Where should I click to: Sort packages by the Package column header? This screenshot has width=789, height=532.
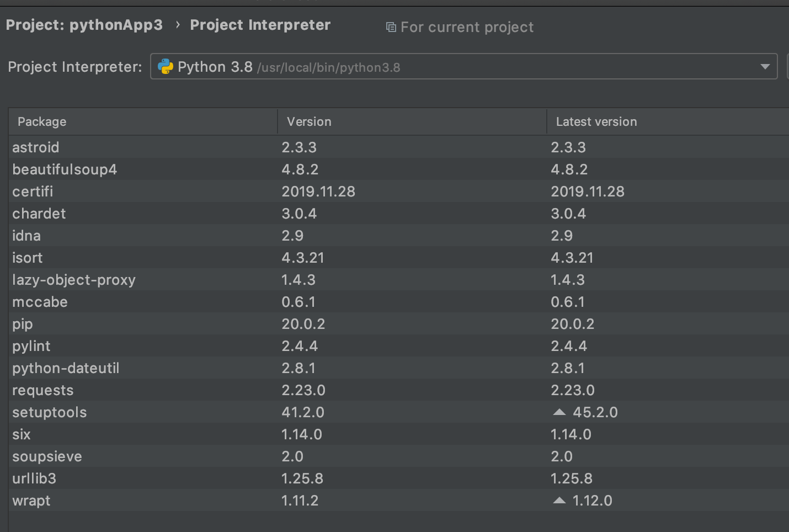coord(42,121)
